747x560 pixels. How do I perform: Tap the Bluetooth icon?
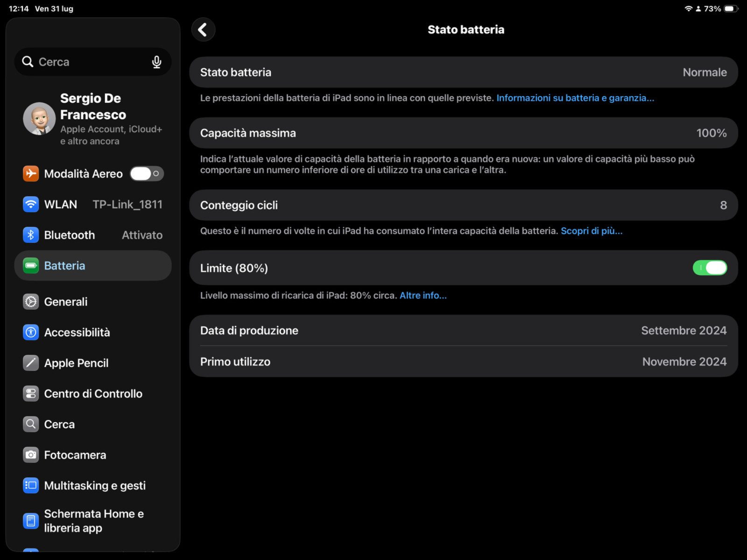[x=31, y=235]
